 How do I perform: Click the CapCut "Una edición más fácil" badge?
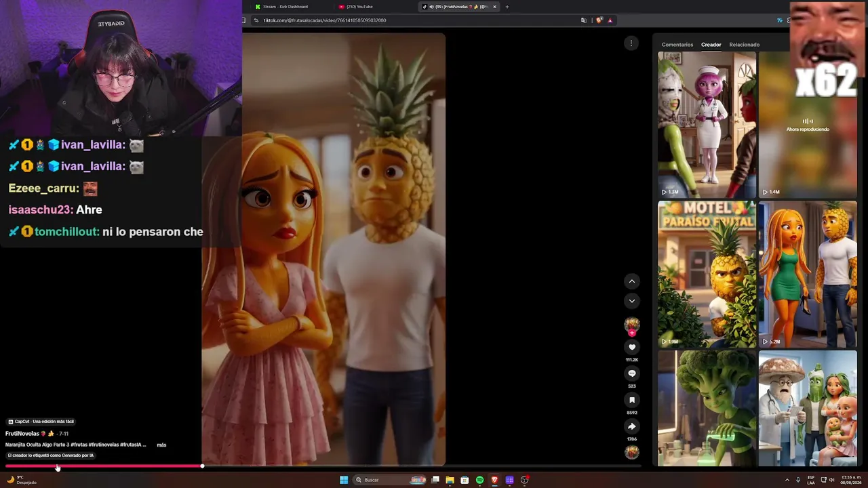41,422
